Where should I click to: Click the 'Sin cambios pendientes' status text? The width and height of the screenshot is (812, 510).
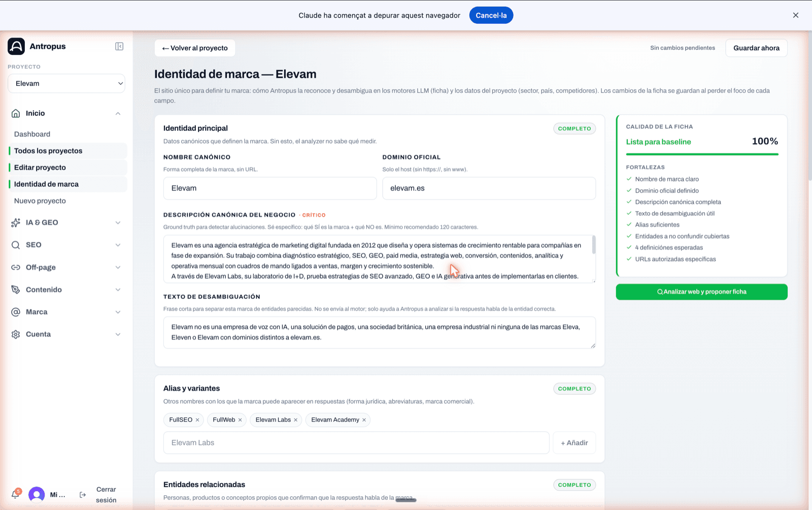[x=683, y=48]
